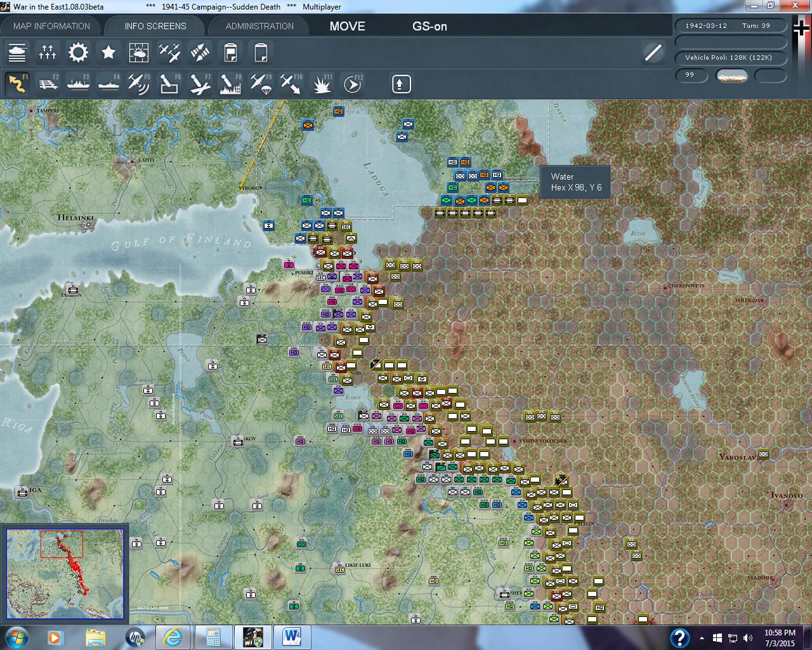The height and width of the screenshot is (650, 812).
Task: Open the blank logistics report icon
Action: pyautogui.click(x=261, y=52)
